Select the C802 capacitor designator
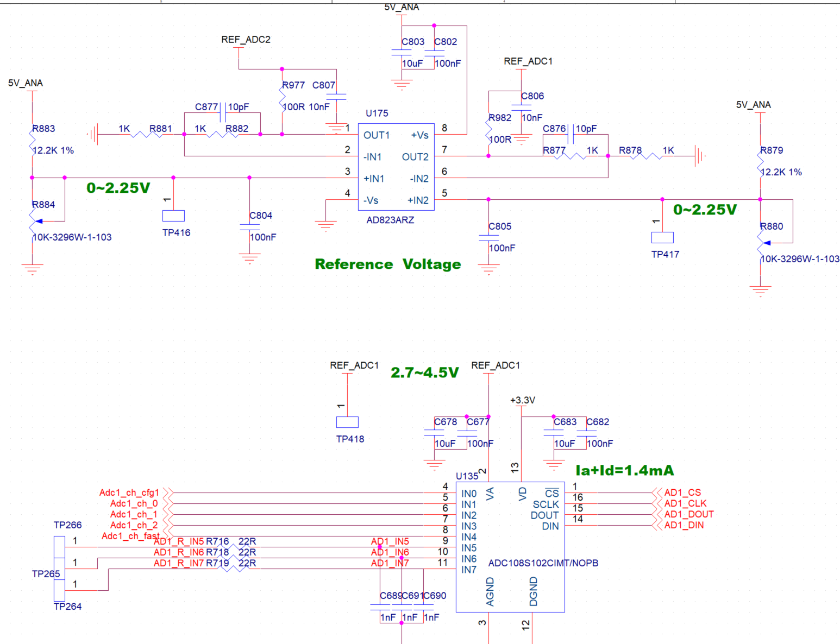The image size is (840, 644). point(446,42)
